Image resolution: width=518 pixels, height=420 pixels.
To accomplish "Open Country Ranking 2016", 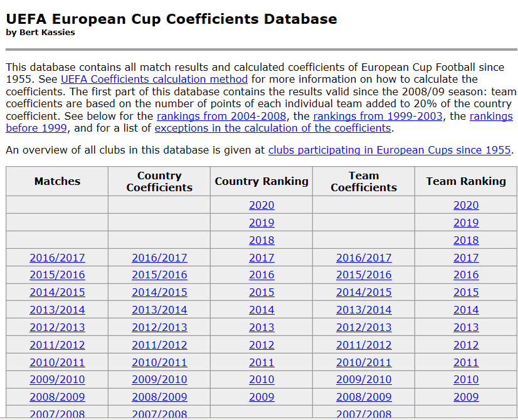I will point(262,275).
